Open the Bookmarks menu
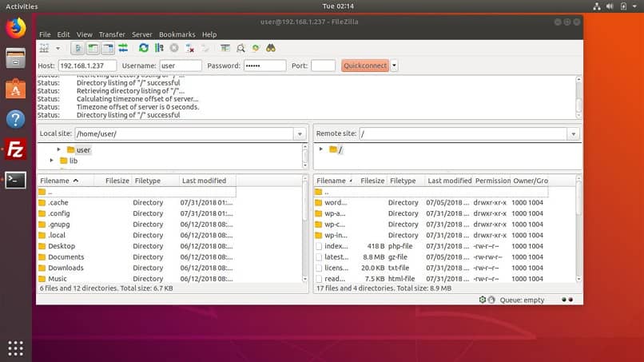Image resolution: width=644 pixels, height=362 pixels. point(177,34)
